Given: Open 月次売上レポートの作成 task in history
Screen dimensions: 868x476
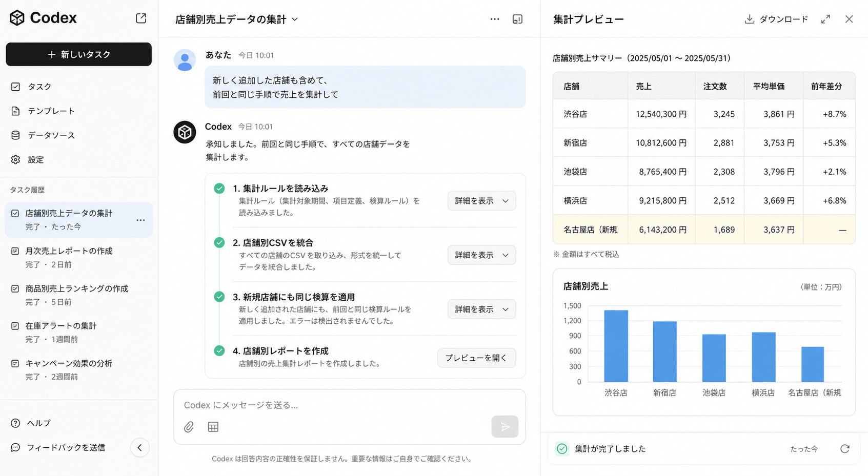Looking at the screenshot, I should (79, 257).
